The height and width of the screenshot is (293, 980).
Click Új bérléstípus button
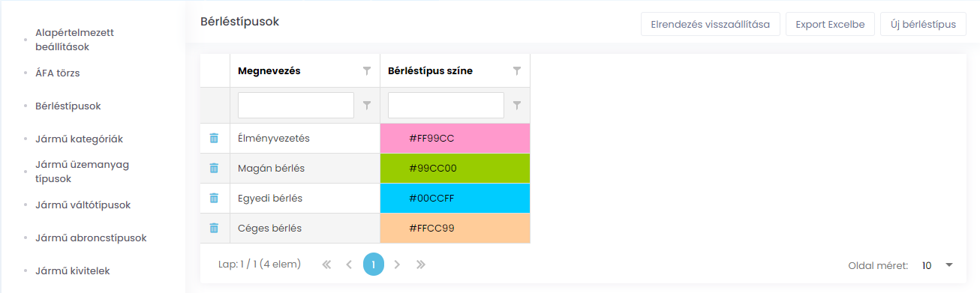923,24
